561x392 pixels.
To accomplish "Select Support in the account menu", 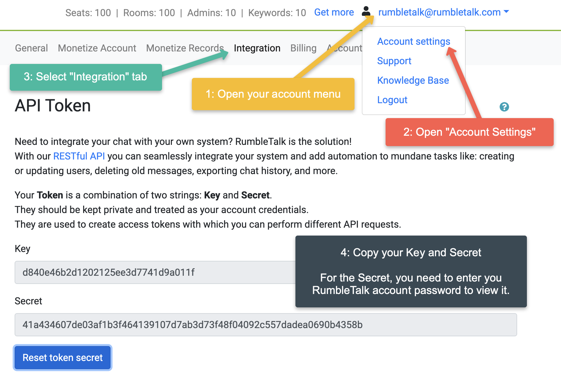I will pyautogui.click(x=394, y=61).
